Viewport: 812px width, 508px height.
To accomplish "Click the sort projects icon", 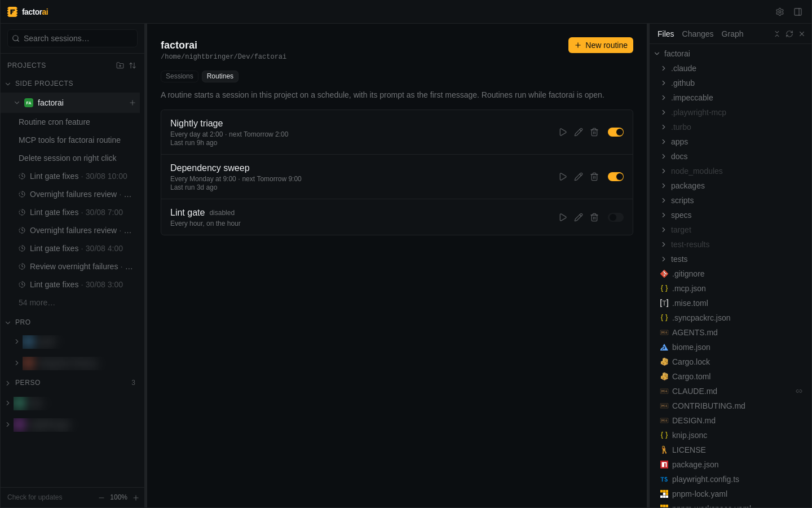I will [133, 65].
